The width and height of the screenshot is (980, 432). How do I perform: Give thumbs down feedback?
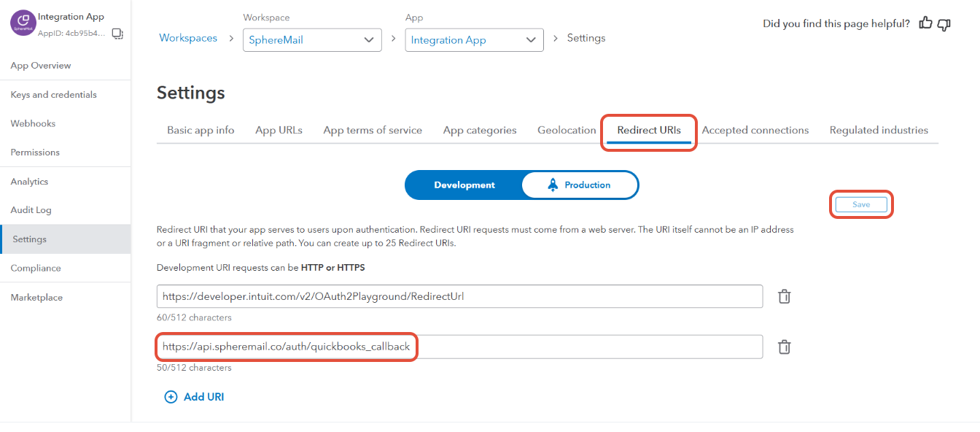944,24
